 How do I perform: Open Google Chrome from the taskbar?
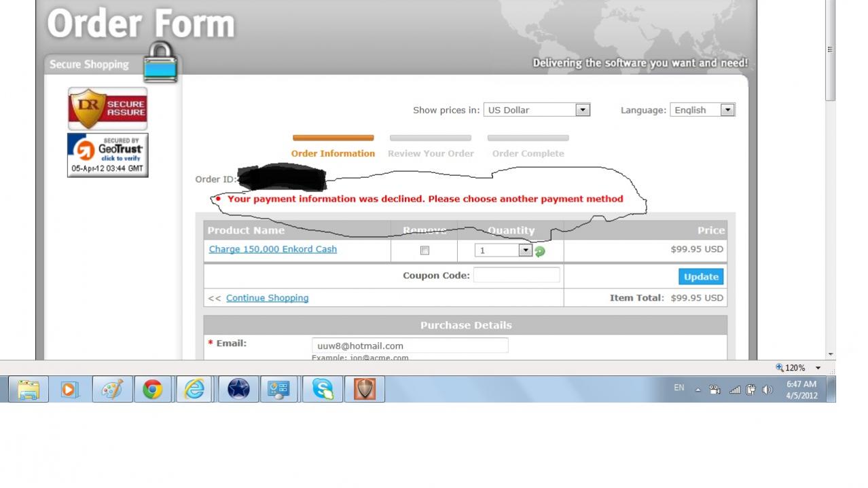coord(152,390)
